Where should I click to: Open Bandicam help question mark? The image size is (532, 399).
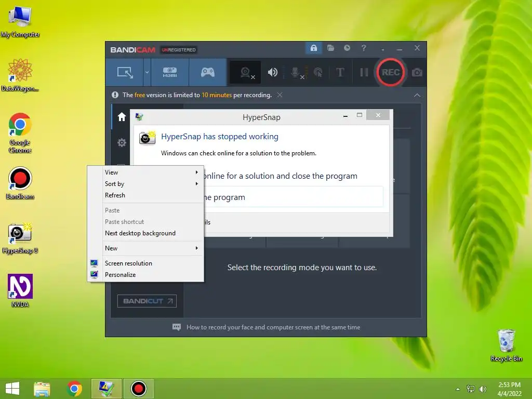click(364, 48)
